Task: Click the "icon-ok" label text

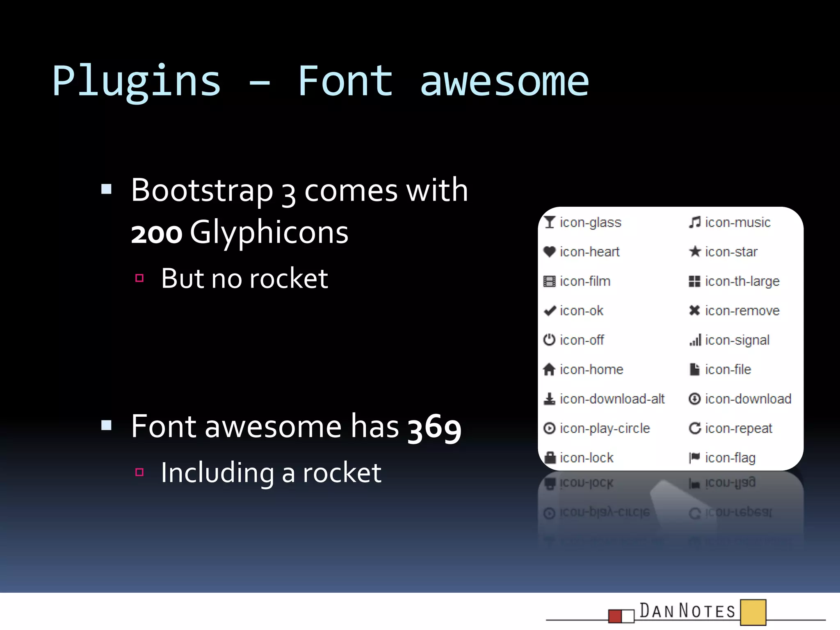Action: (x=582, y=311)
